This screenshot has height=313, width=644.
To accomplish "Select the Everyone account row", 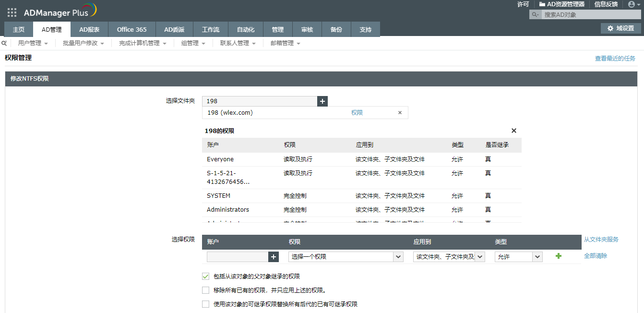I will pyautogui.click(x=362, y=159).
